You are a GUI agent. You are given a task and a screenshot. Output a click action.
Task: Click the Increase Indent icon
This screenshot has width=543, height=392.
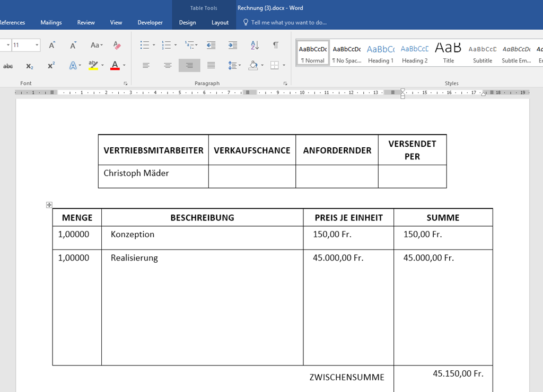coord(232,46)
